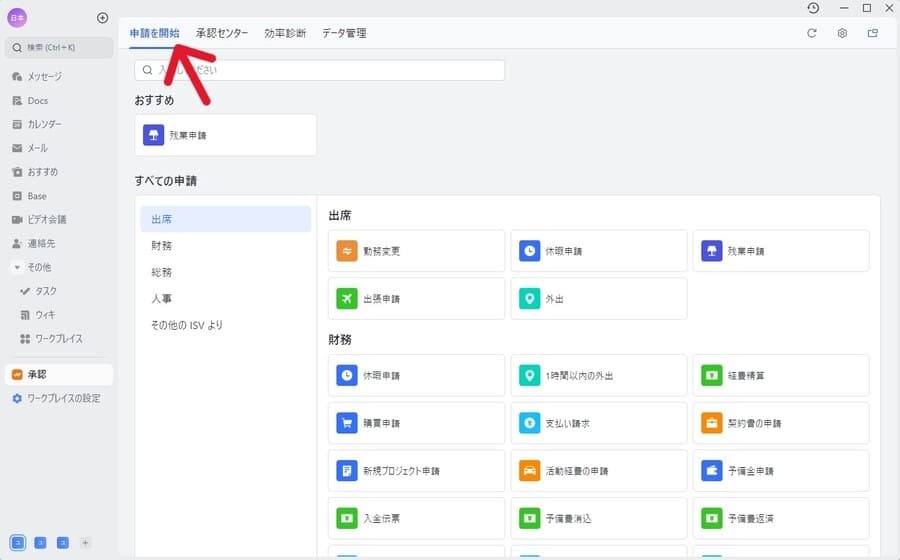
Task: Click the pop-out window icon
Action: (872, 33)
